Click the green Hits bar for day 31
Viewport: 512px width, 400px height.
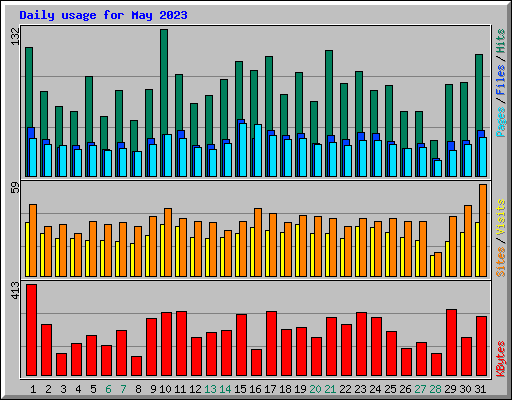[479, 92]
